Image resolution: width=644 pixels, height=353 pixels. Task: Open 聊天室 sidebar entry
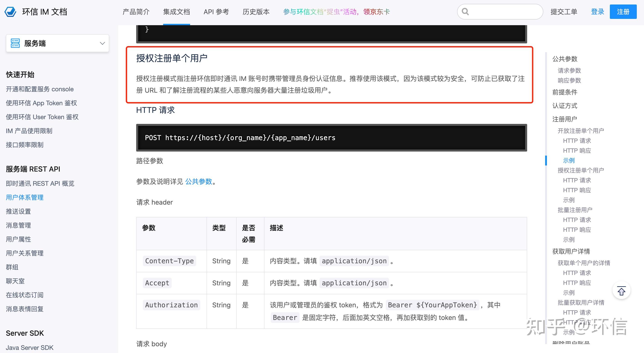point(15,281)
